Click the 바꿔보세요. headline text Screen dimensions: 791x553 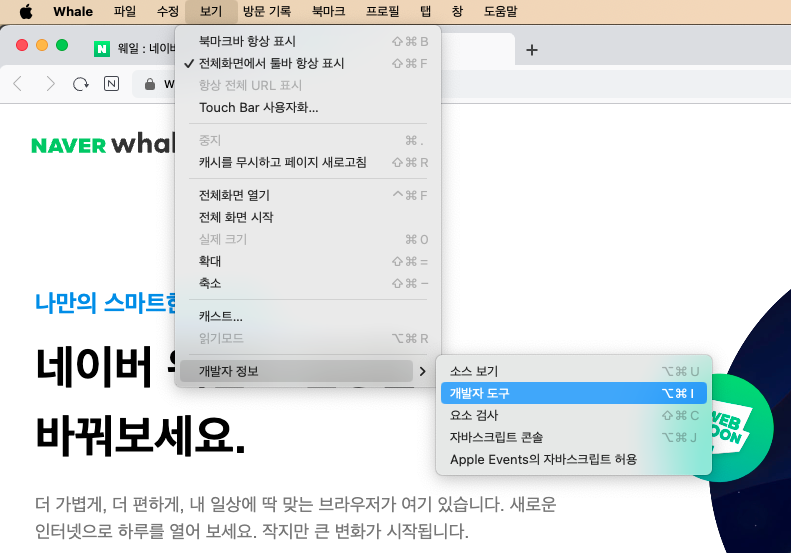tap(140, 435)
